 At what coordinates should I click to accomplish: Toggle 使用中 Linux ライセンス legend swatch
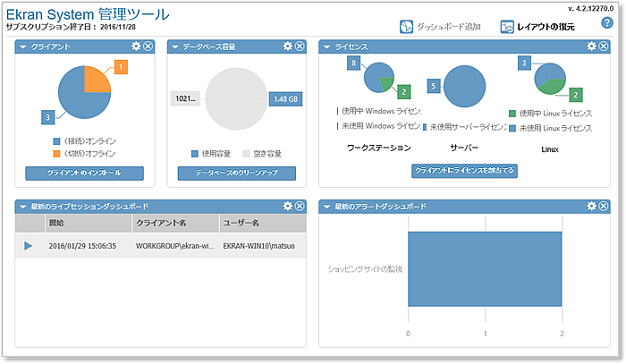(512, 114)
